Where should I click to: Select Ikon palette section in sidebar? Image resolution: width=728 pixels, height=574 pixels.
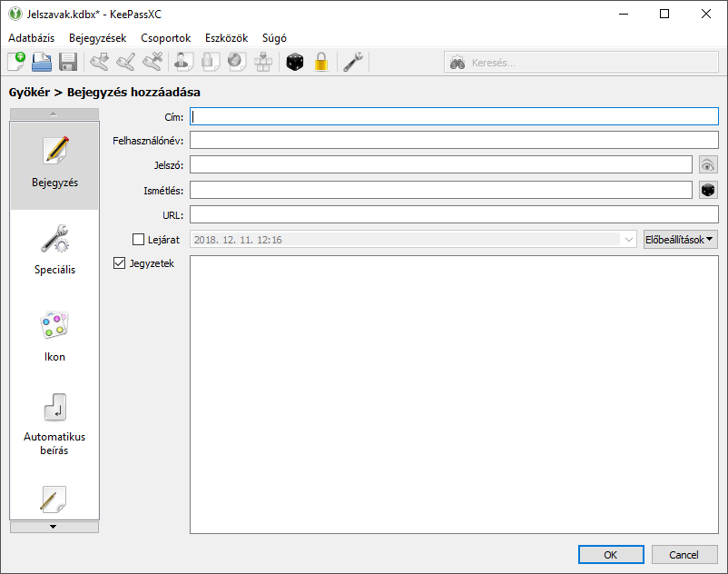pos(54,339)
